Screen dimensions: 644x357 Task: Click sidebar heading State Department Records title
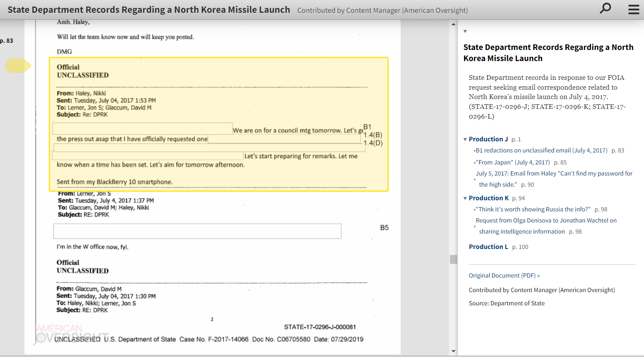(x=548, y=53)
